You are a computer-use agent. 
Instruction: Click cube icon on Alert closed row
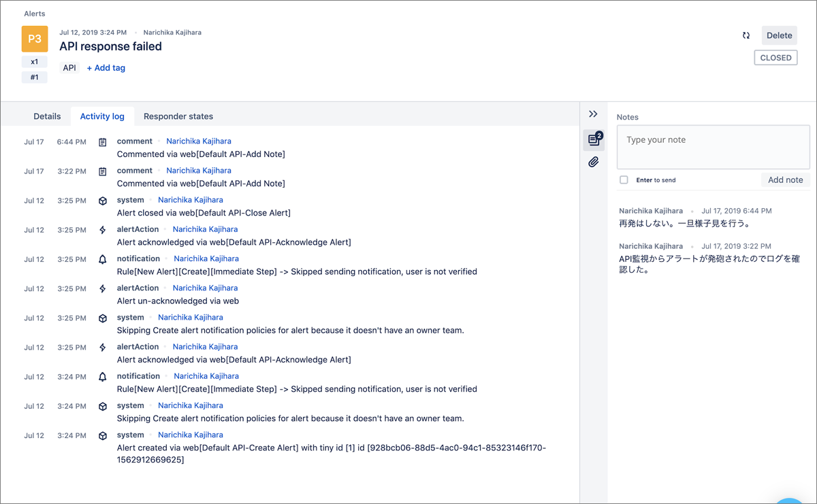click(103, 201)
